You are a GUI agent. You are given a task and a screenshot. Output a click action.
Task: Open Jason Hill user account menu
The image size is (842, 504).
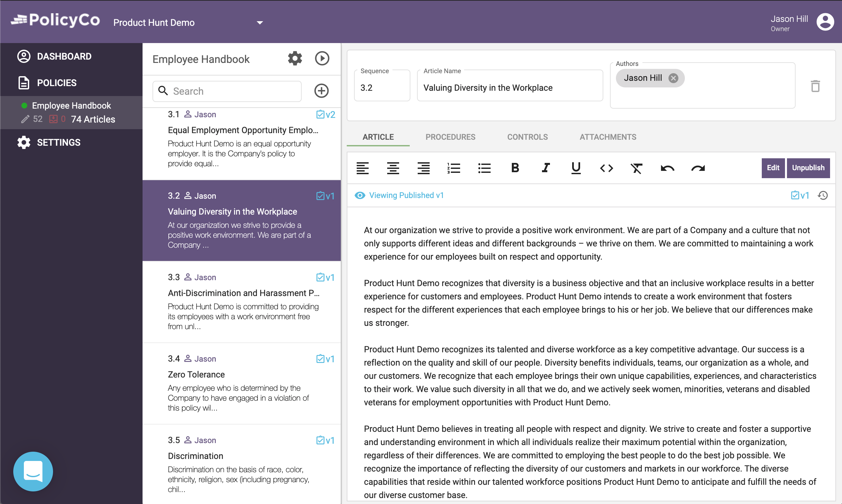(x=825, y=22)
